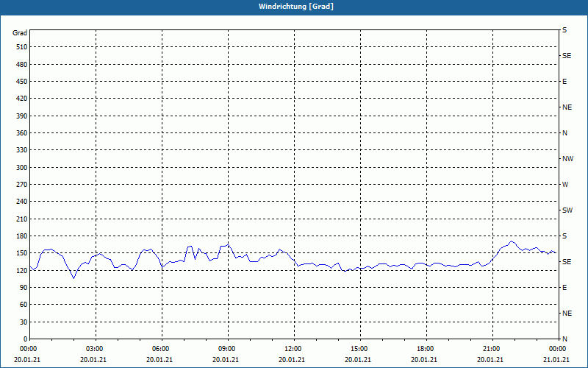Click the '0' y-axis origin value
Viewport: 588px width, 368px height.
26,339
